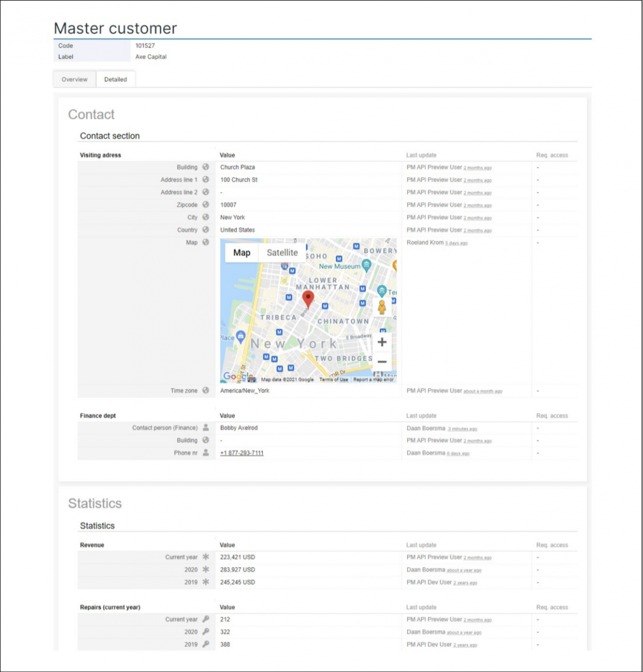The image size is (643, 672).
Task: Click the person icon beside Phone nr
Action: [206, 453]
